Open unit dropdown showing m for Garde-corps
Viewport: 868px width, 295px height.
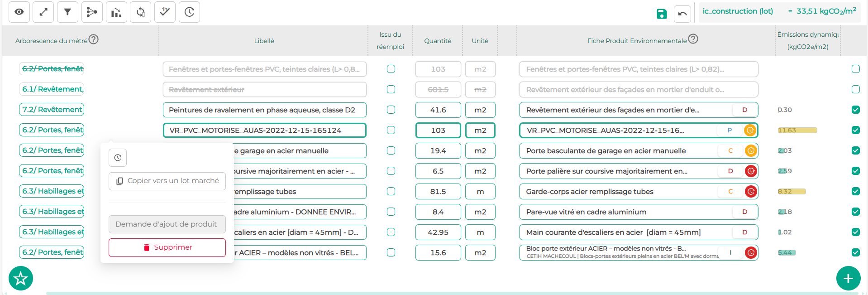(480, 192)
